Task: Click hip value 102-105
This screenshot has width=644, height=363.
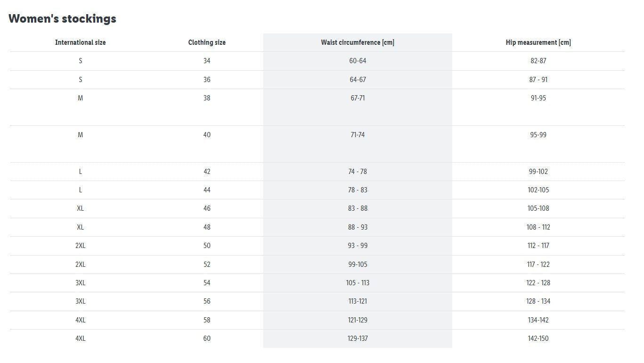Action: click(538, 190)
